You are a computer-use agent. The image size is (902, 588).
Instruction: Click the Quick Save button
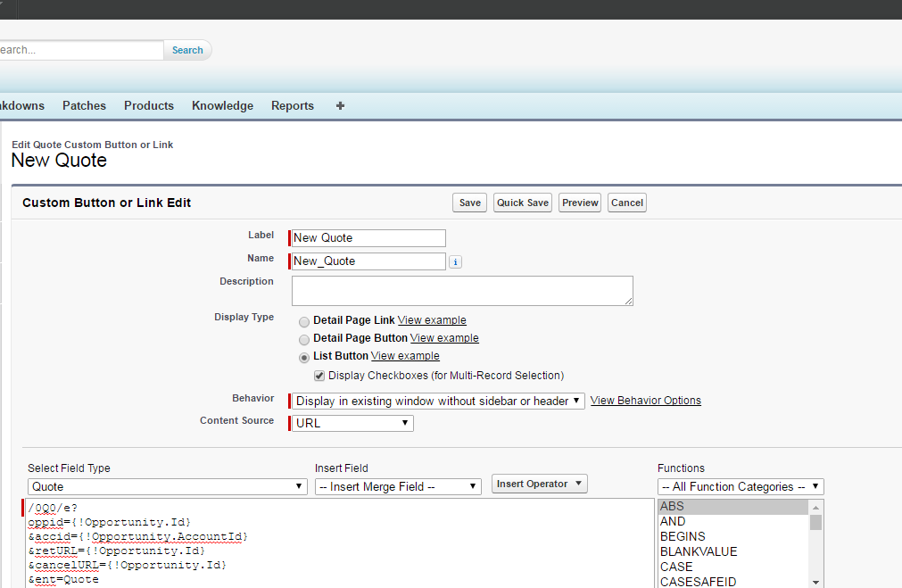coord(523,203)
